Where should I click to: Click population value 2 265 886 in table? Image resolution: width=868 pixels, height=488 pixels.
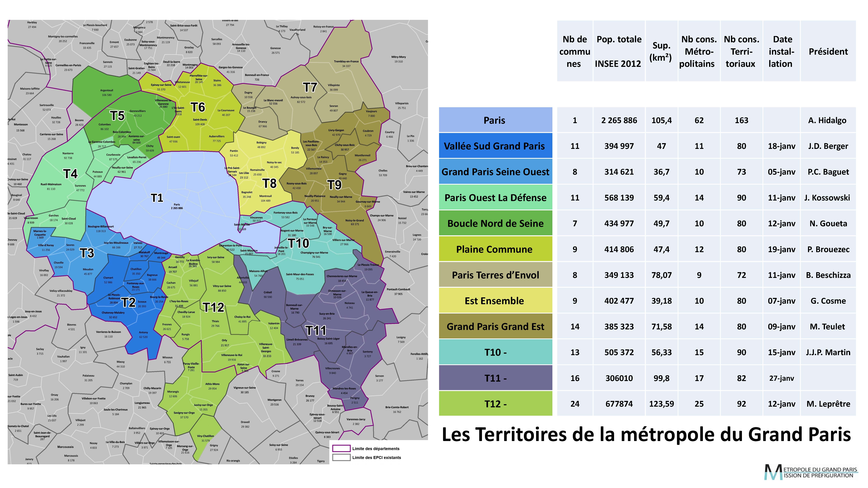coord(619,120)
